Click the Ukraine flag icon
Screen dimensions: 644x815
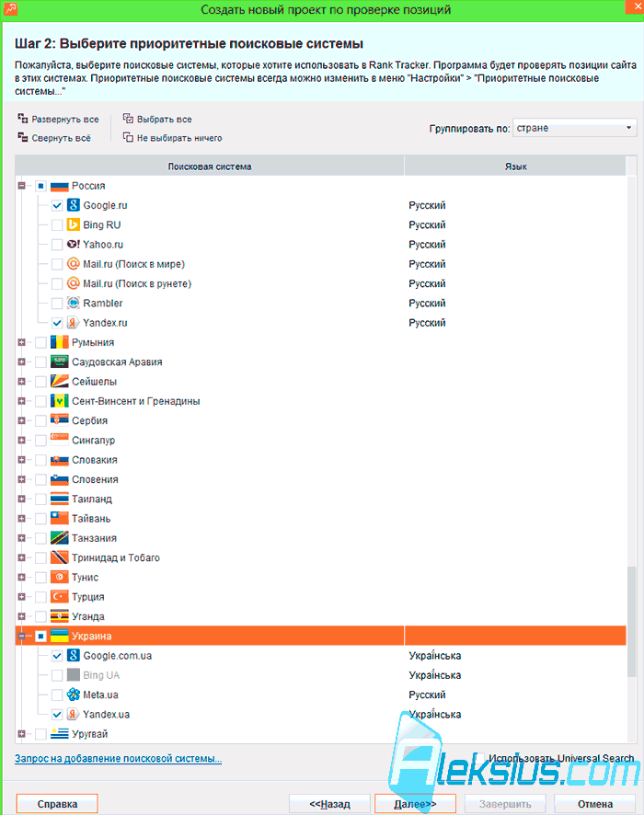click(x=59, y=637)
